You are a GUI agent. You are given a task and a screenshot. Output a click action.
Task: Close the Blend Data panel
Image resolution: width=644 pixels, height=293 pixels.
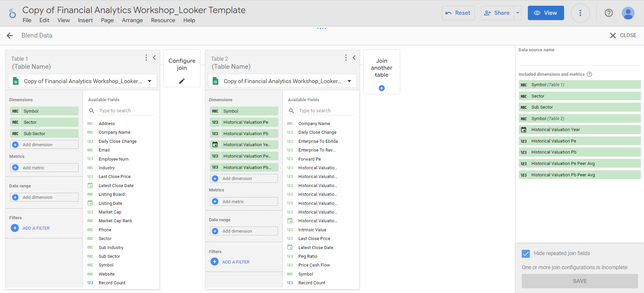[623, 36]
